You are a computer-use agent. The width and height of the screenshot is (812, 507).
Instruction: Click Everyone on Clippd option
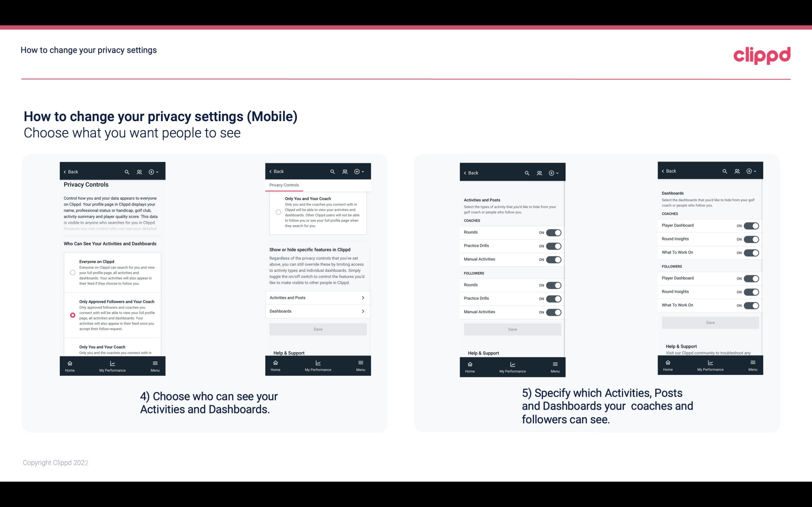(x=72, y=273)
